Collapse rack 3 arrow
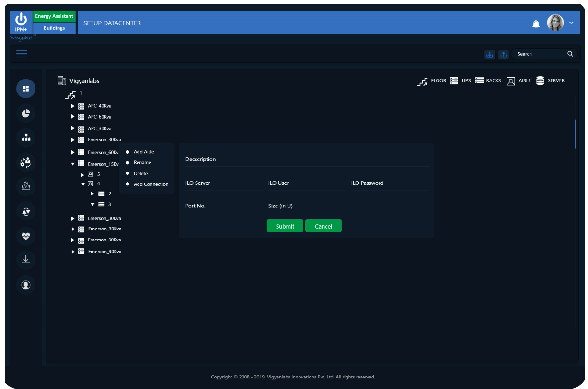 tap(92, 204)
